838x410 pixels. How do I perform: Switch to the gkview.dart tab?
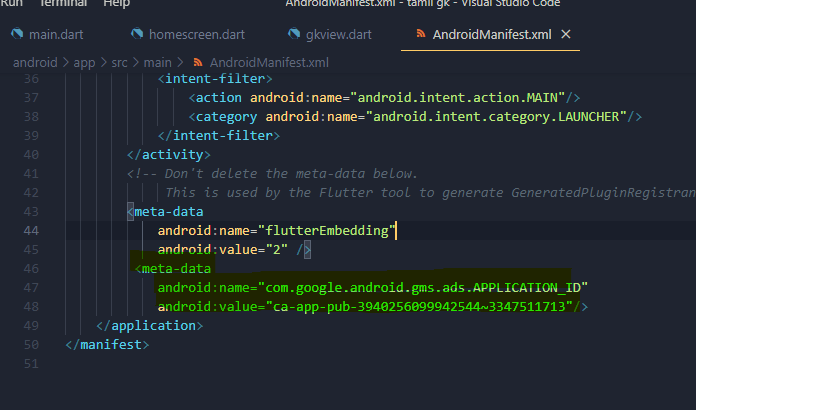point(338,35)
